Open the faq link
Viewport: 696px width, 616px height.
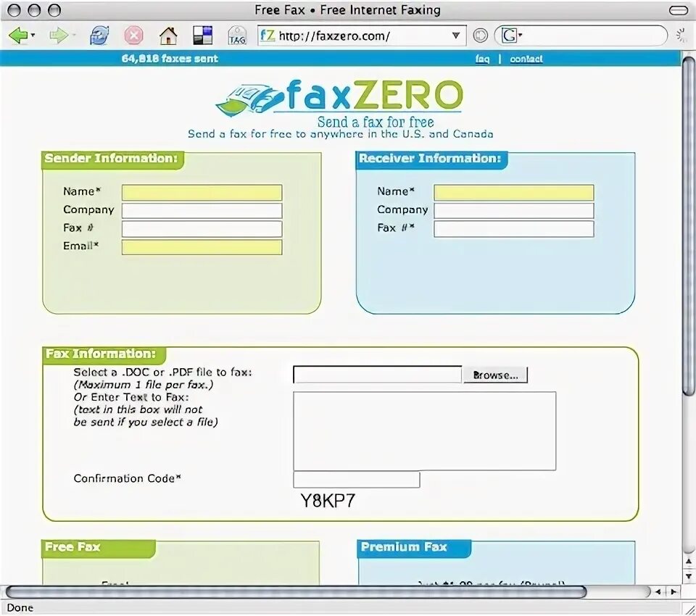point(482,59)
